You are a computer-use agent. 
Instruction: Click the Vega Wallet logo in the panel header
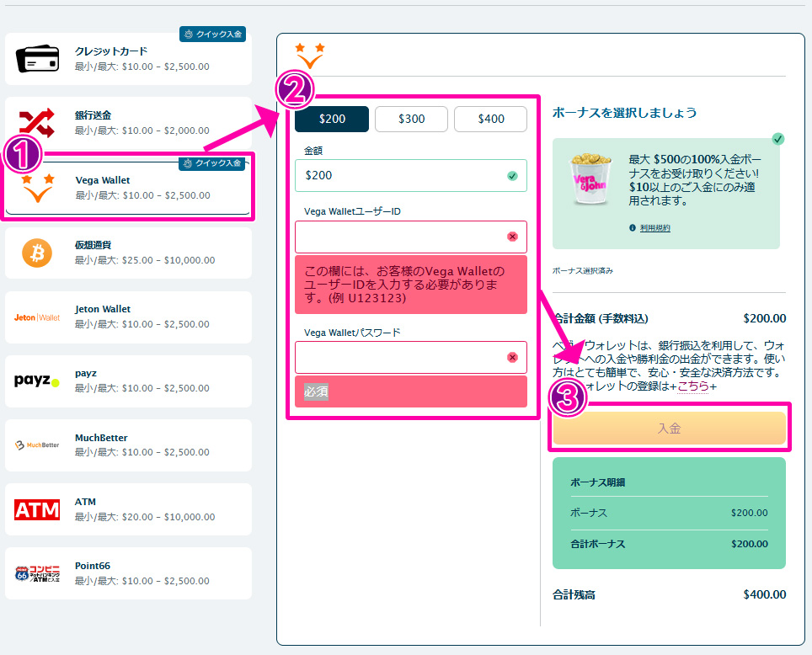(x=310, y=56)
